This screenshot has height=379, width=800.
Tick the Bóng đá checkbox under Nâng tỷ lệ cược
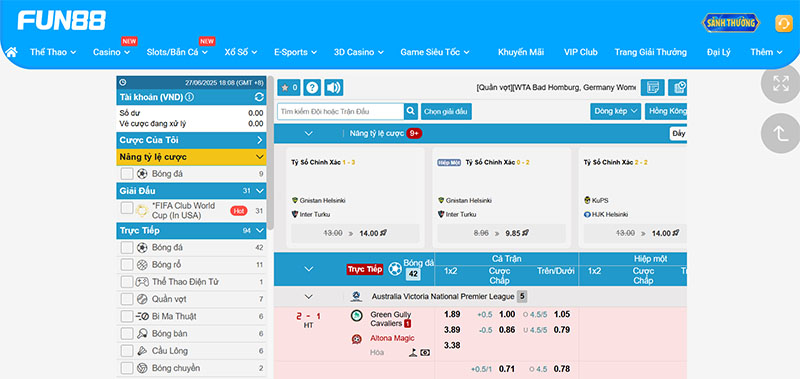(x=127, y=174)
